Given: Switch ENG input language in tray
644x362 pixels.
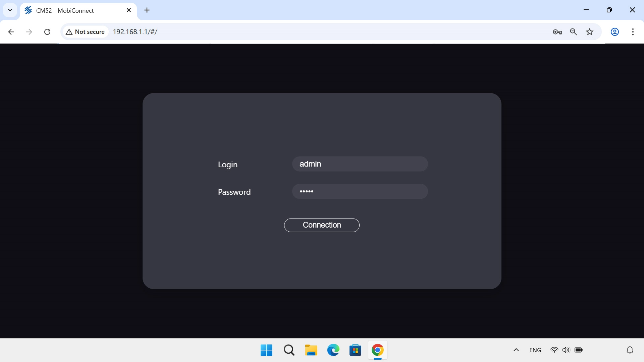Looking at the screenshot, I should point(535,350).
